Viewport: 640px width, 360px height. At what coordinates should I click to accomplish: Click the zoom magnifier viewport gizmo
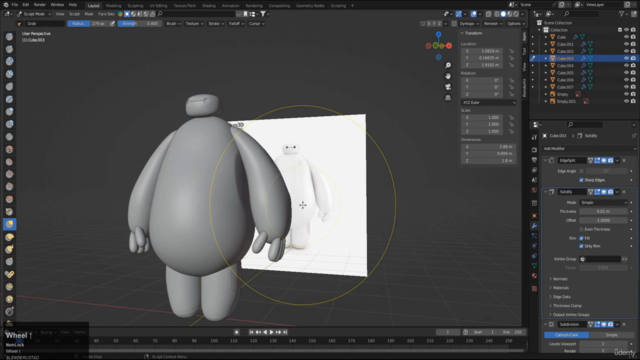click(448, 65)
